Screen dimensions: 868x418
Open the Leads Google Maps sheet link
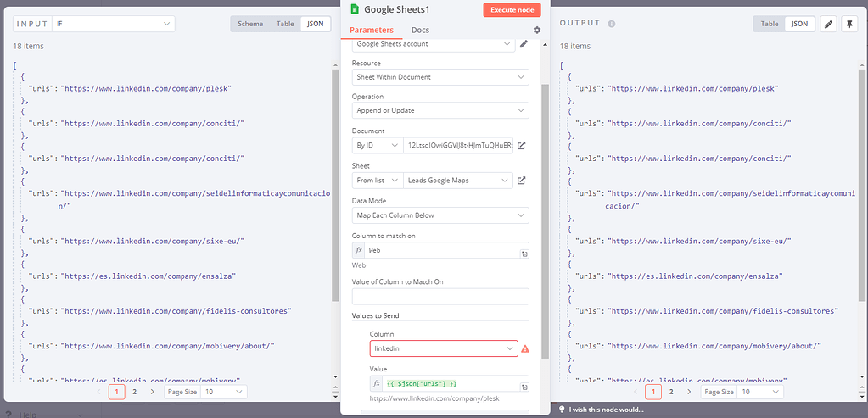[x=522, y=180]
